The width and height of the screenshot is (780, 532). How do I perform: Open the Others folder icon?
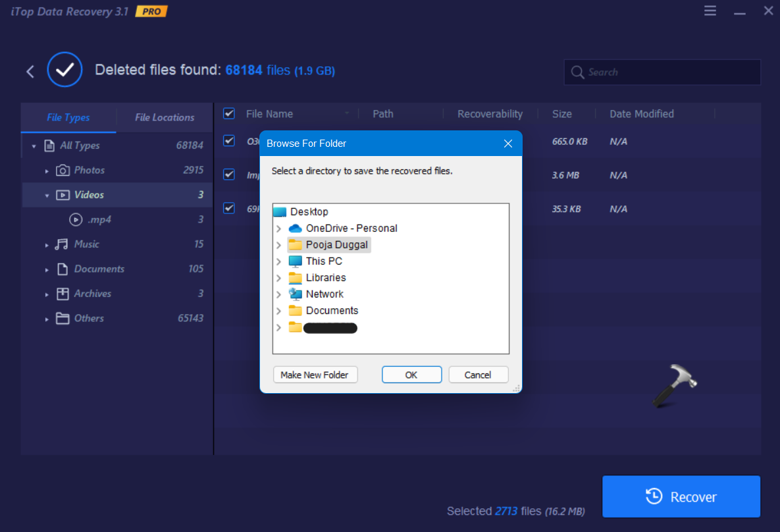pyautogui.click(x=63, y=318)
